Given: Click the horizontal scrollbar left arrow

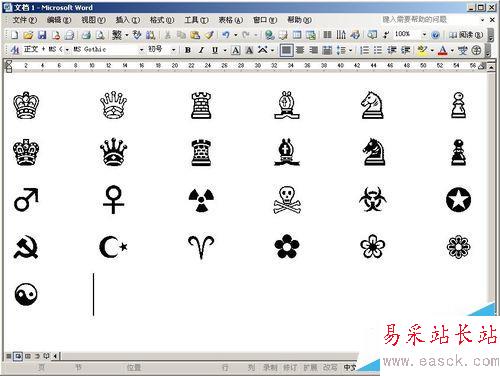Looking at the screenshot, I should coord(55,356).
